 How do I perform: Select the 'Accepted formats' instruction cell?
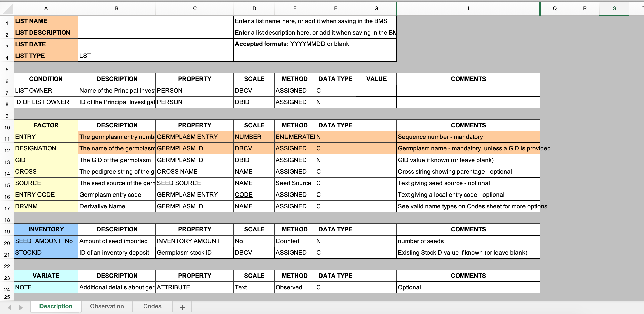[315, 44]
